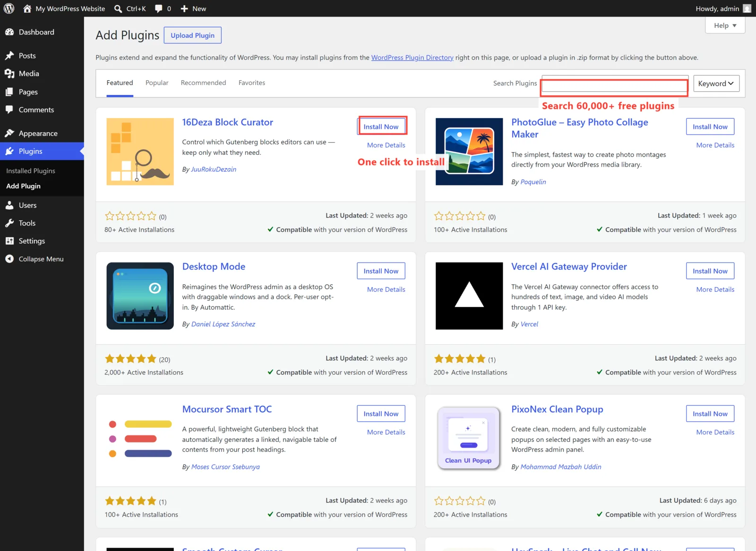This screenshot has width=756, height=551.
Task: View More Details for 16Deza Block Curator
Action: click(x=386, y=145)
